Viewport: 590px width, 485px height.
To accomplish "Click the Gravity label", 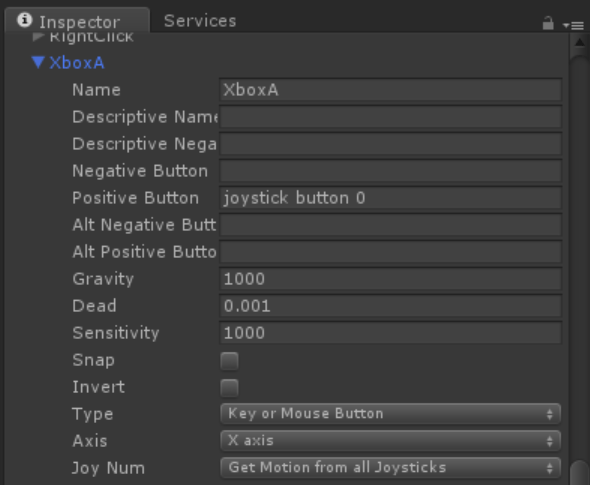I will tap(103, 279).
